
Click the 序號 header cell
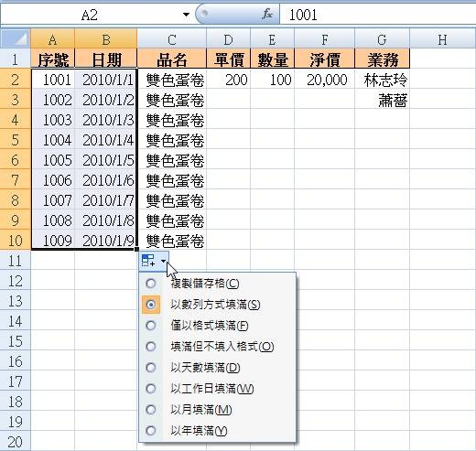pyautogui.click(x=52, y=59)
